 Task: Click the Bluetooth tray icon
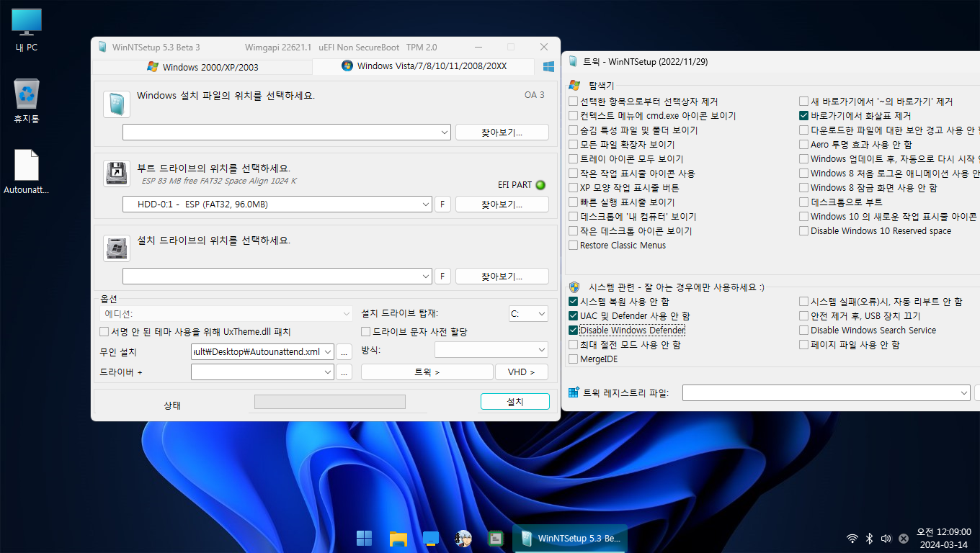point(869,538)
